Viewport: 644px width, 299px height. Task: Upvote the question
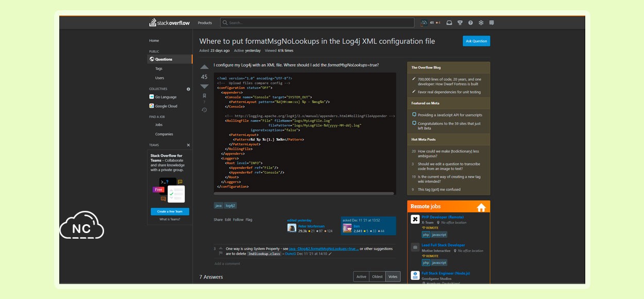pos(205,67)
